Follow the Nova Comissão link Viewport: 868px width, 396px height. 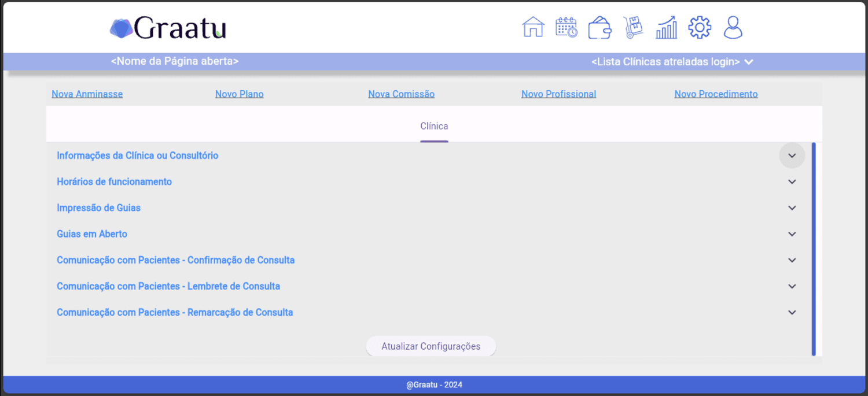click(x=402, y=94)
